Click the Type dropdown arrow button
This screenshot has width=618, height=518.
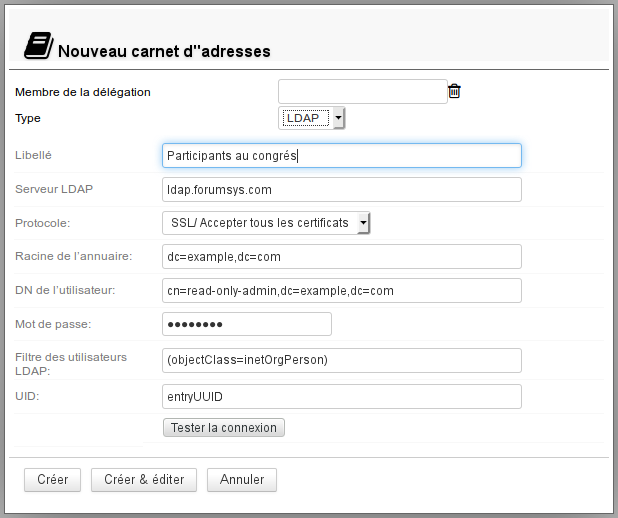pyautogui.click(x=338, y=118)
